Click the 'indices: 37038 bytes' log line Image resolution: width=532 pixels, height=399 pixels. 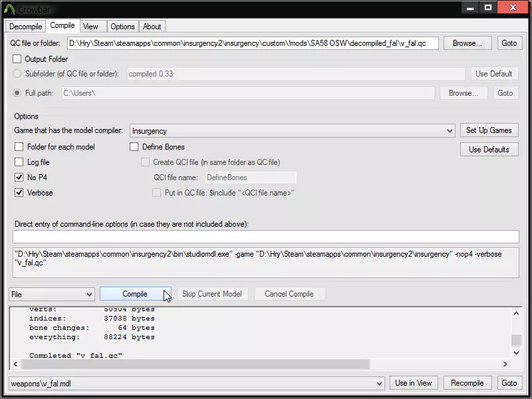pos(92,319)
